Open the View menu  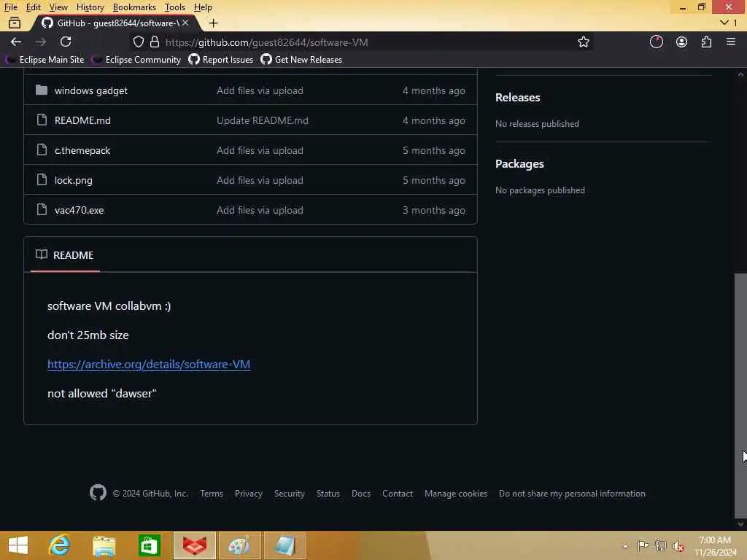[x=58, y=7]
